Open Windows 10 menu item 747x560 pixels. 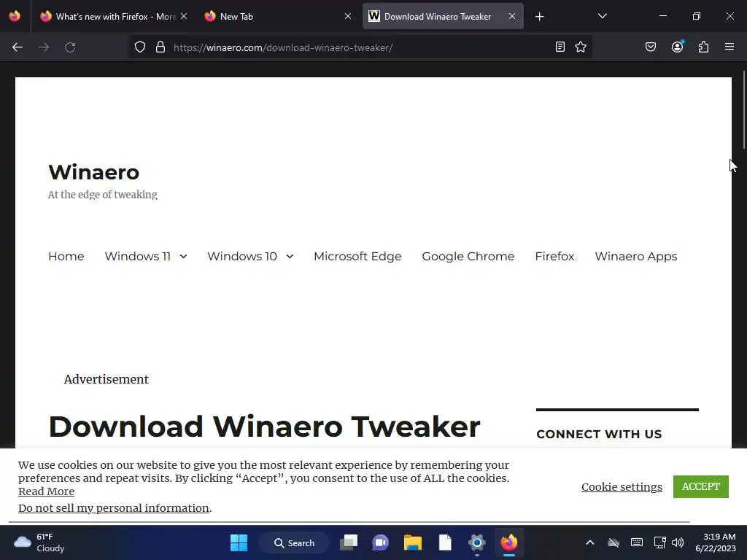pos(242,256)
